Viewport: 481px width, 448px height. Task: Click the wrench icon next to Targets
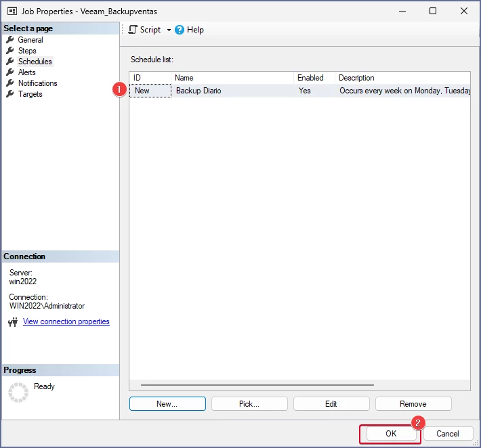tap(10, 94)
